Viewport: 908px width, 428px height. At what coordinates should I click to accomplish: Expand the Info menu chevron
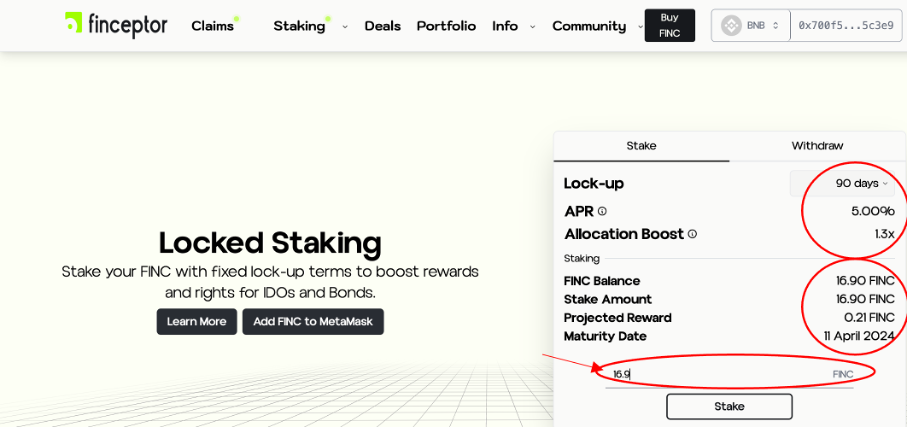click(x=532, y=27)
